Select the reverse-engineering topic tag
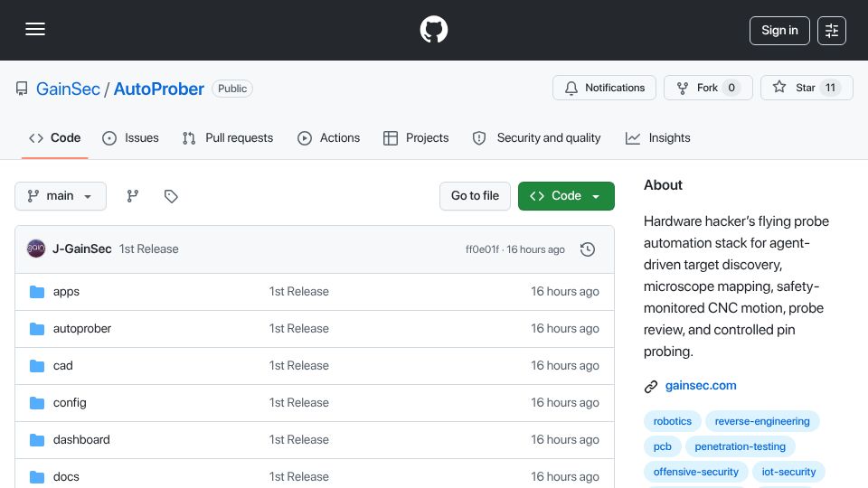Viewport: 868px width, 488px height. point(762,421)
